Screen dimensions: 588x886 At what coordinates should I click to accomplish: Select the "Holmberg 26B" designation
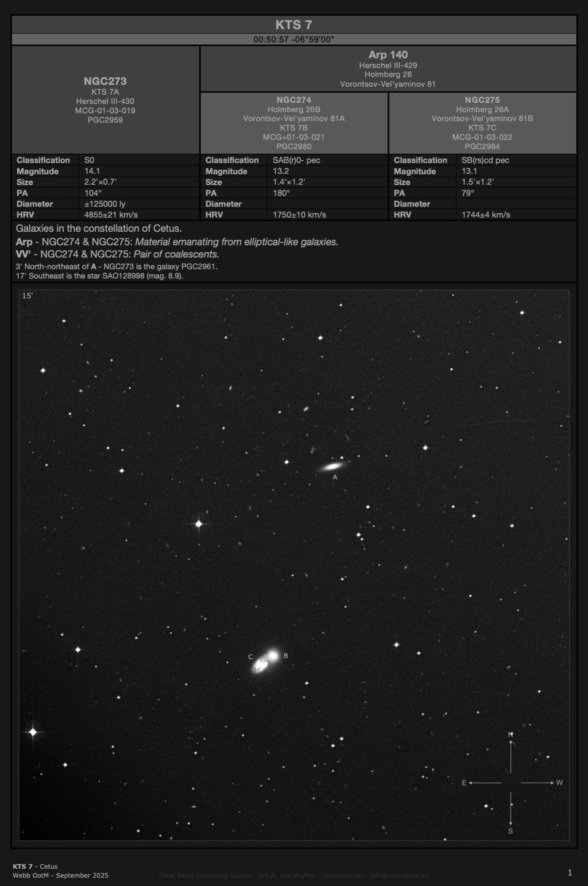(x=294, y=109)
